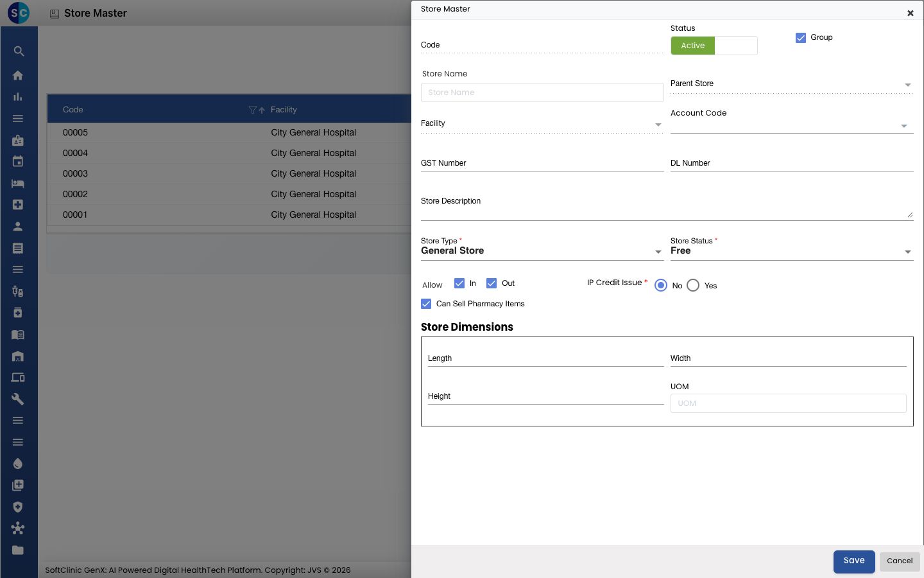Click the UOM input field

pos(788,403)
